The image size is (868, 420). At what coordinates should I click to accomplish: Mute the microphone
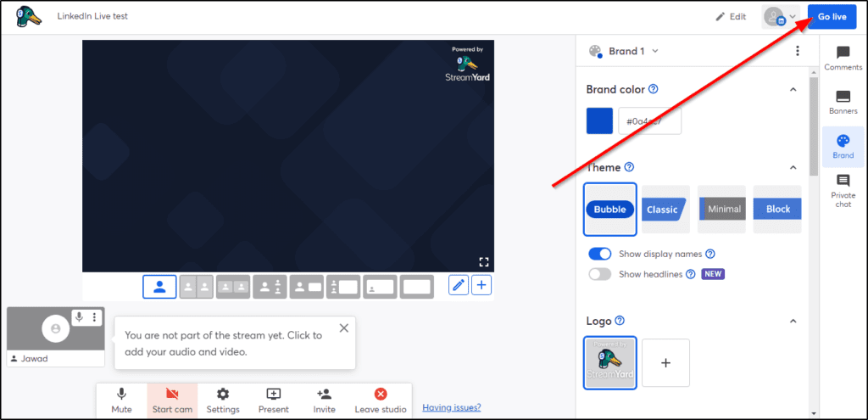click(121, 400)
